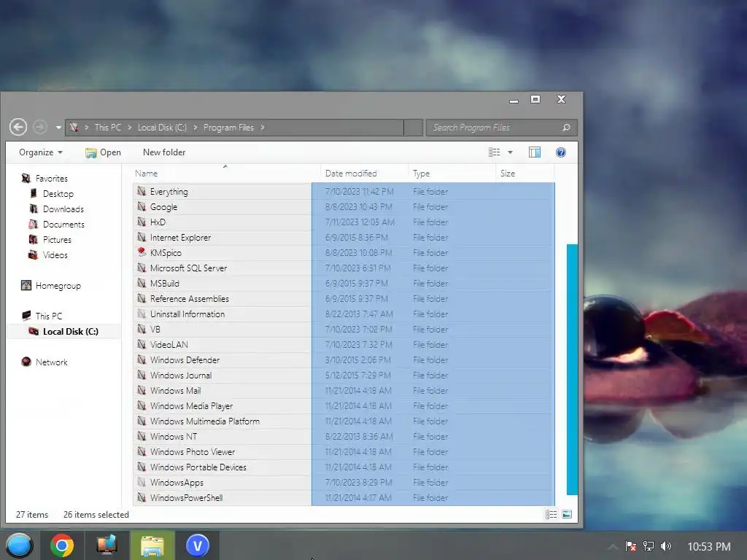Click the search magnifier icon
This screenshot has width=747, height=560.
pos(566,127)
